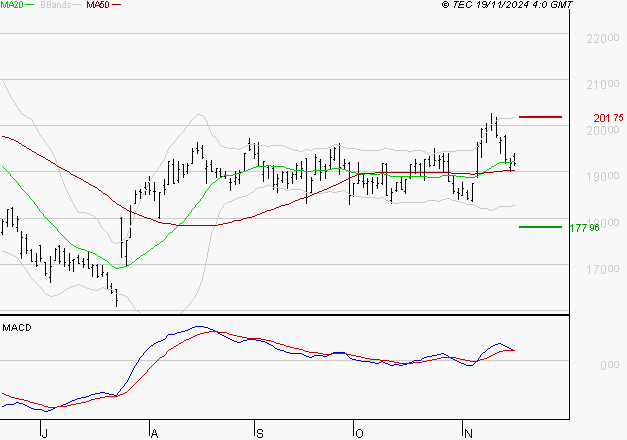Click the S month marker
627x440 pixels.
tap(260, 433)
